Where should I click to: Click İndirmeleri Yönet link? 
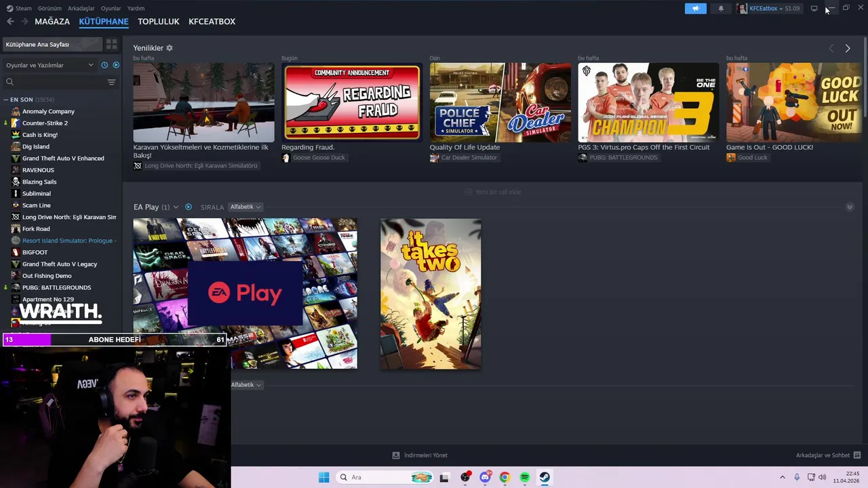click(x=426, y=455)
